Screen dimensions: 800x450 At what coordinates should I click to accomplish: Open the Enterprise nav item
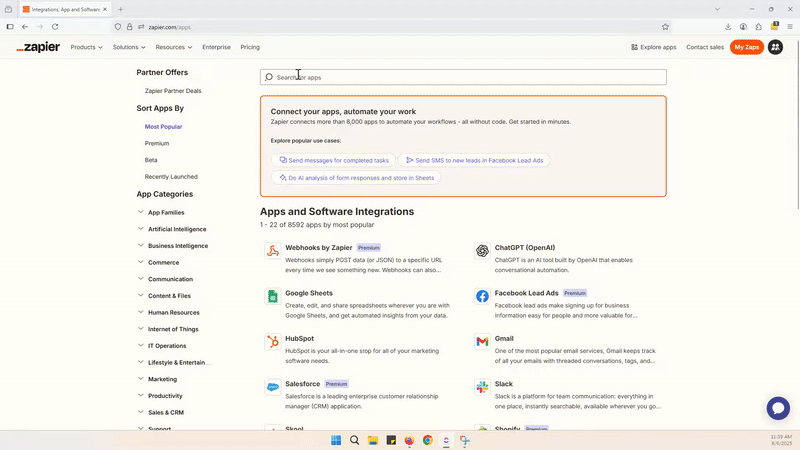216,47
